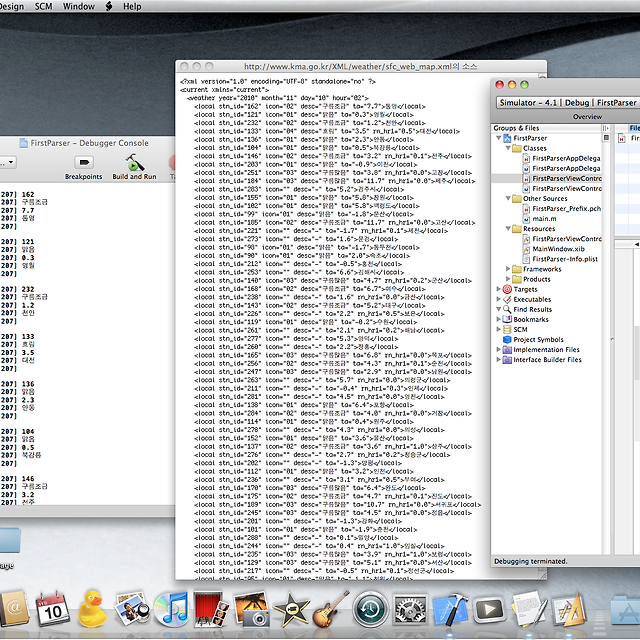Open the scripts menu icon in menu bar
The width and height of the screenshot is (640, 640).
(109, 6)
